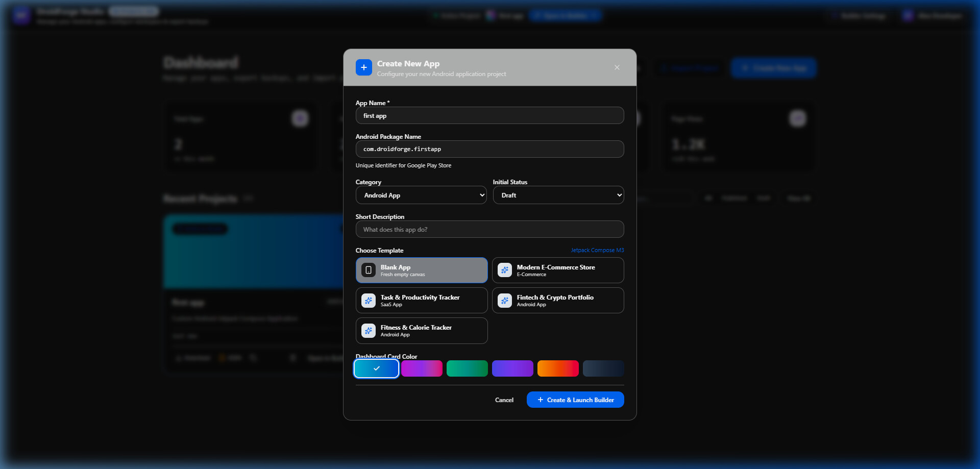Focus the Short Description field
The image size is (980, 469).
pos(490,229)
